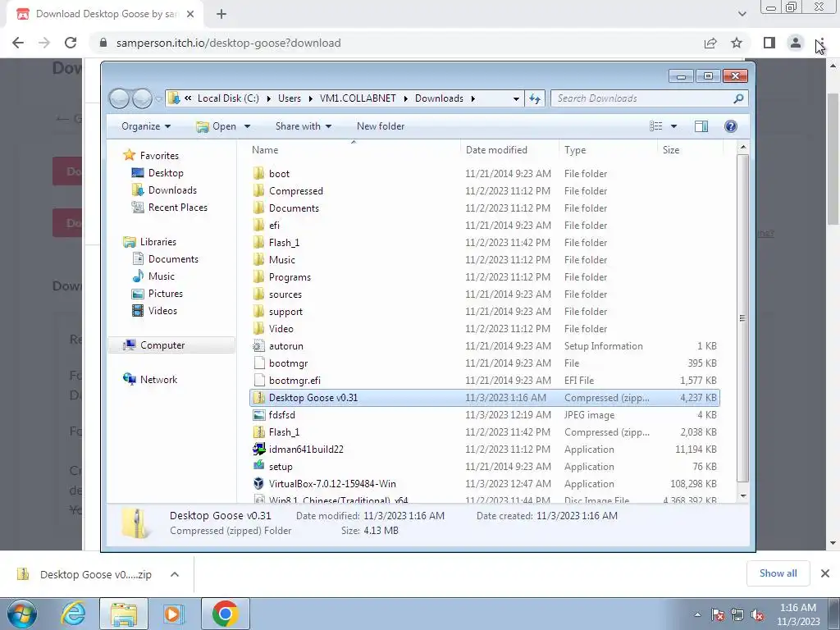Sort by Size column header
The image size is (840, 630).
pyautogui.click(x=690, y=150)
